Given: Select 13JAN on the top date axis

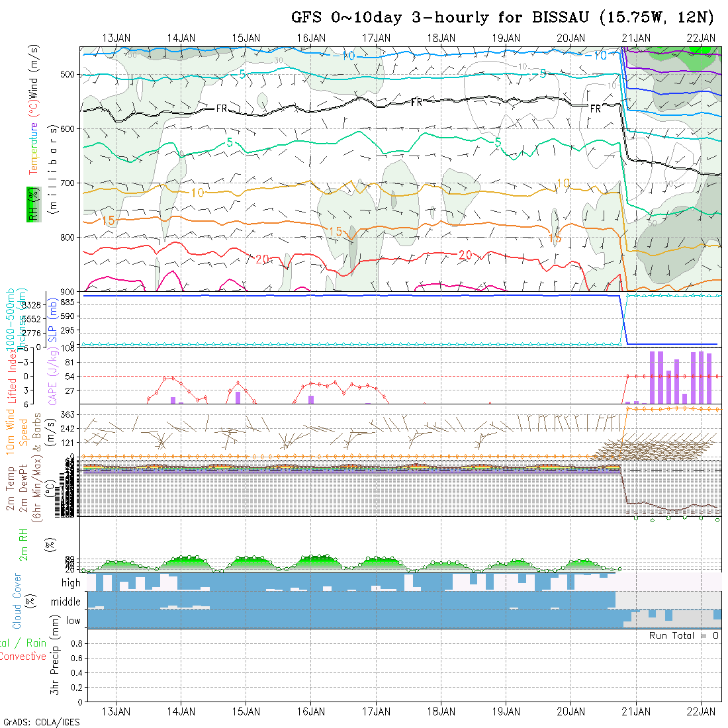Looking at the screenshot, I should [116, 38].
